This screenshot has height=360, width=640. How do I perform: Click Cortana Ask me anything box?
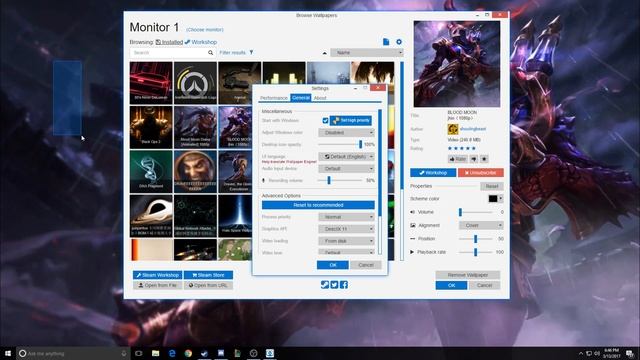(73, 353)
